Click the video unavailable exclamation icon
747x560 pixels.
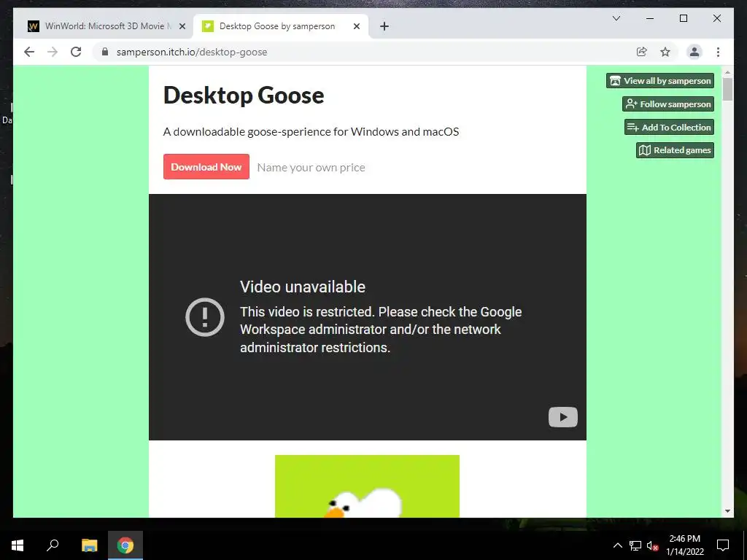pos(205,316)
